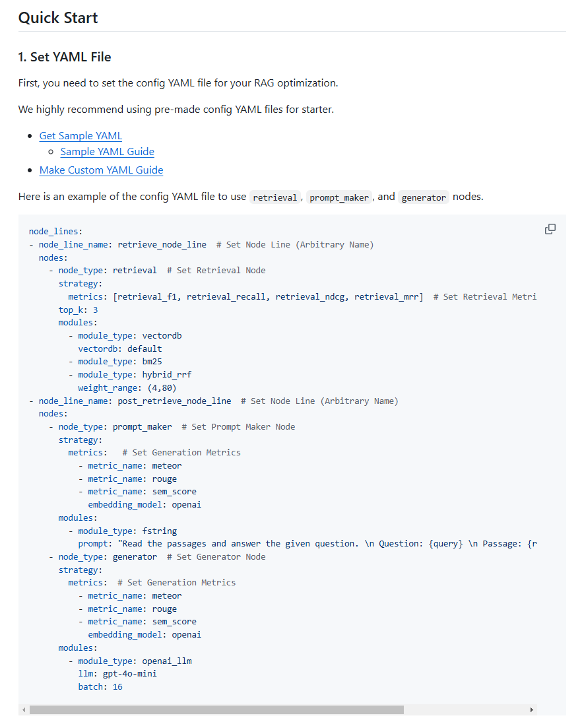This screenshot has height=728, width=582.
Task: Click the 'llm: gpt-4o-mini' line
Action: (117, 674)
